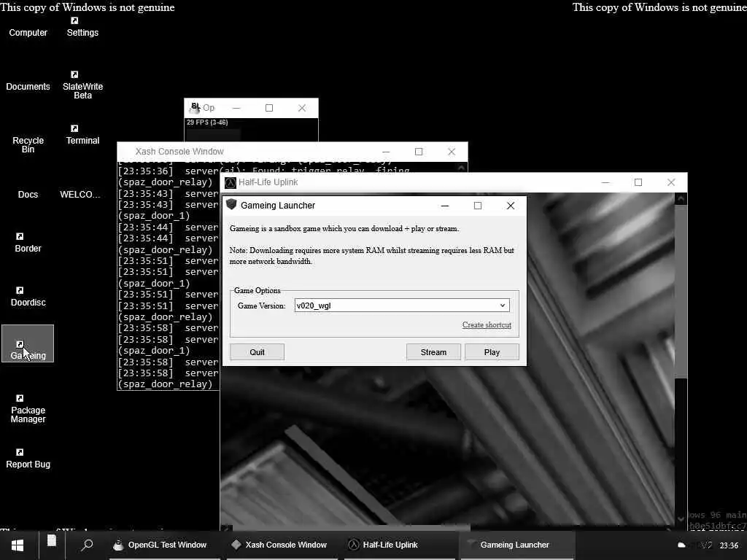Open the WELCO... desktop file
Image resolution: width=747 pixels, height=560 pixels.
pos(80,194)
